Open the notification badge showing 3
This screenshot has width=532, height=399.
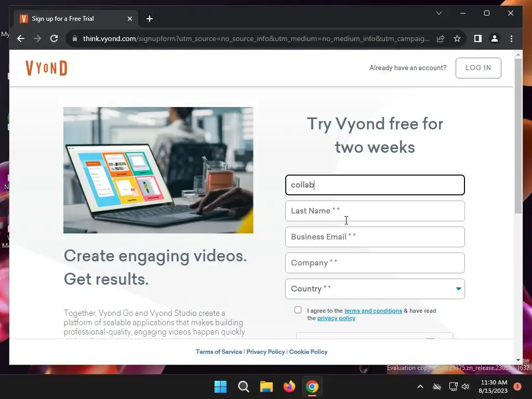point(517,387)
